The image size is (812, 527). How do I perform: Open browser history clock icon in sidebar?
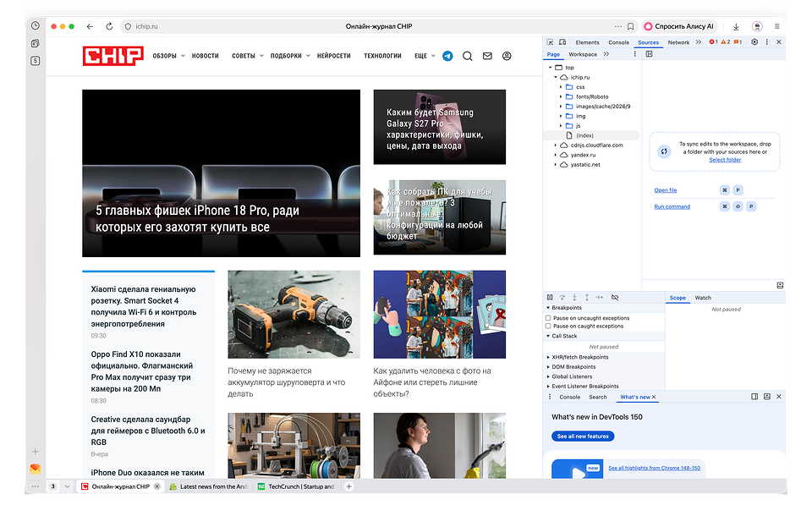point(36,25)
